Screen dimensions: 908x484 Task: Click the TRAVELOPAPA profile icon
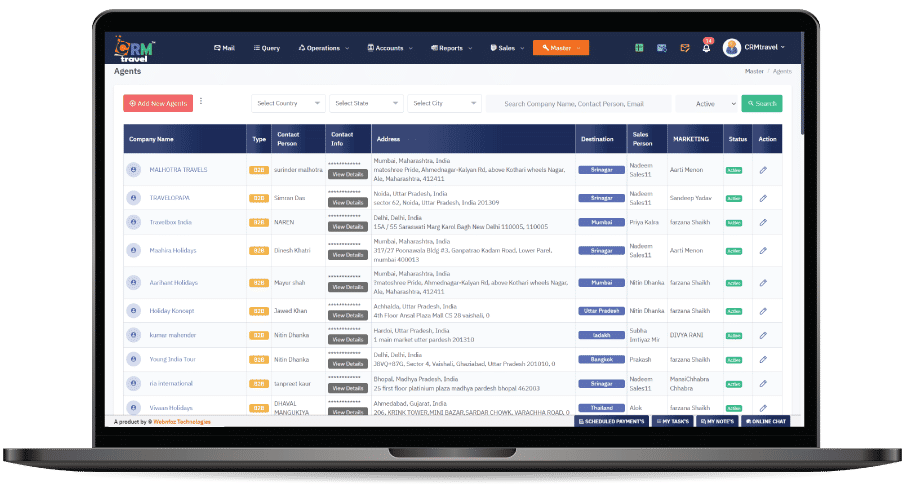click(134, 198)
